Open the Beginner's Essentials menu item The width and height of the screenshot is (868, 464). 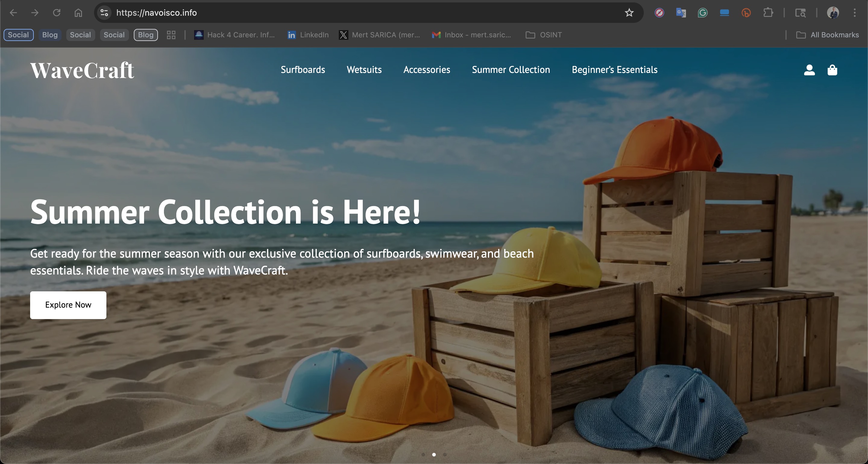click(614, 70)
